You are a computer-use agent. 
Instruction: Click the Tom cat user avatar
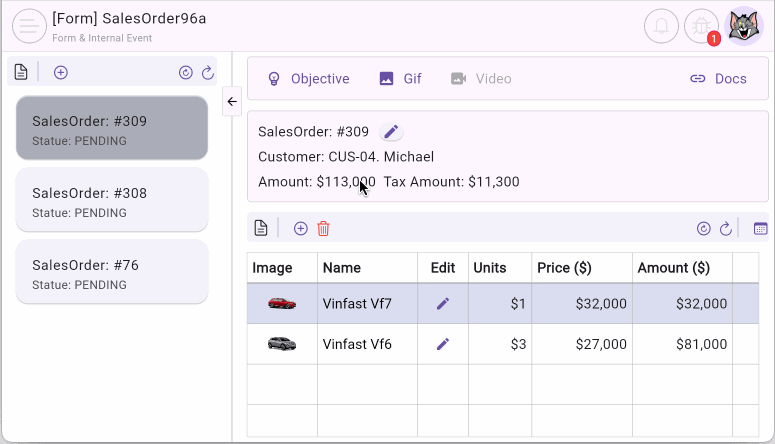743,26
